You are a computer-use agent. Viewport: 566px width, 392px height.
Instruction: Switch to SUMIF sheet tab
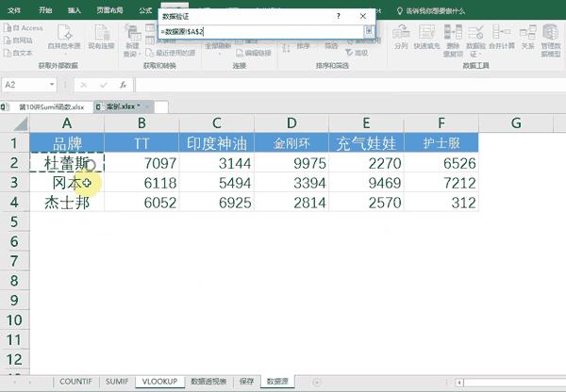[117, 382]
